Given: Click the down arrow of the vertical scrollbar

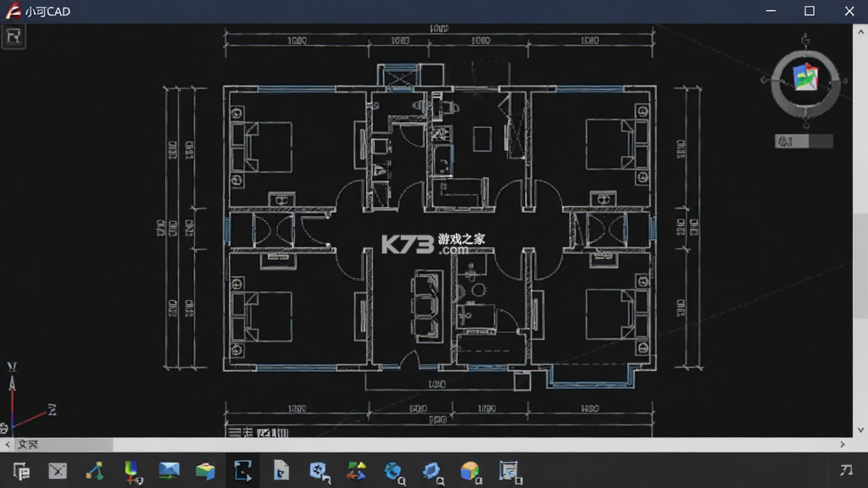Looking at the screenshot, I should click(860, 430).
